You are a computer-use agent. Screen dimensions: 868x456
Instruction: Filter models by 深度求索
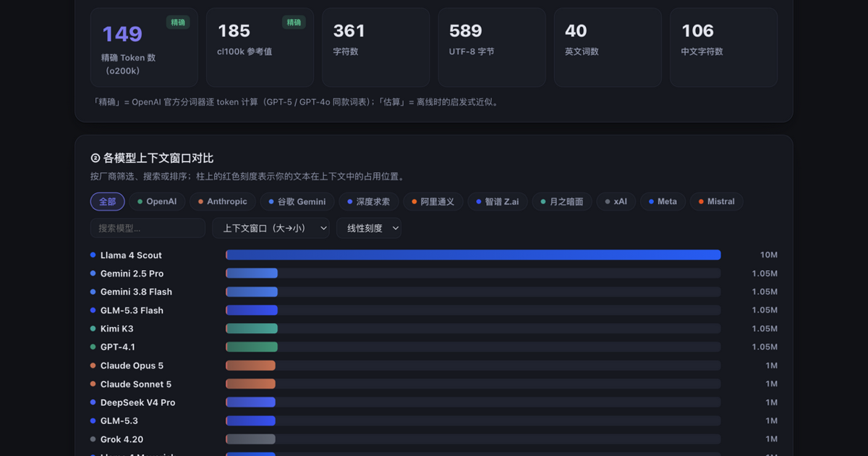click(x=369, y=202)
